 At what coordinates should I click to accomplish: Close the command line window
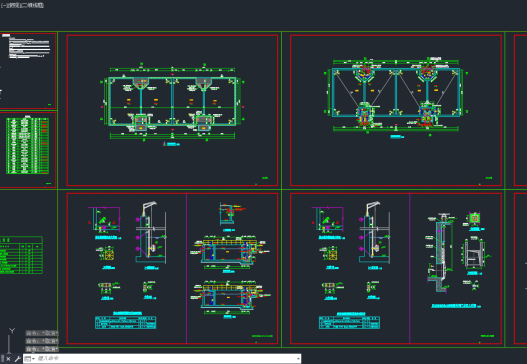pyautogui.click(x=8, y=359)
